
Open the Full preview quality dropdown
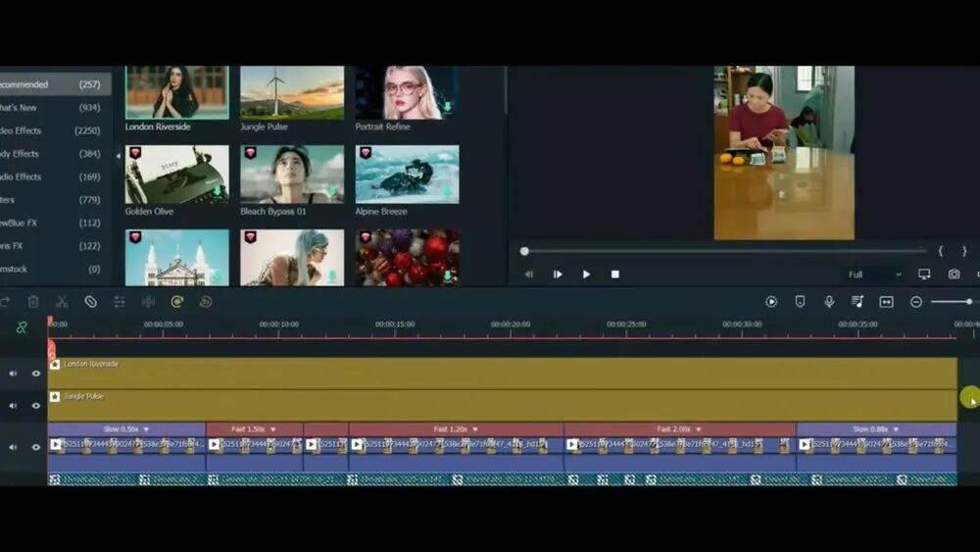[874, 275]
